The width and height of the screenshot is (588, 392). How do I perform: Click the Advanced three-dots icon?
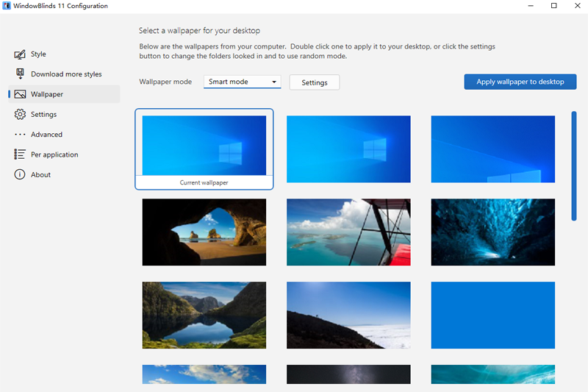20,135
